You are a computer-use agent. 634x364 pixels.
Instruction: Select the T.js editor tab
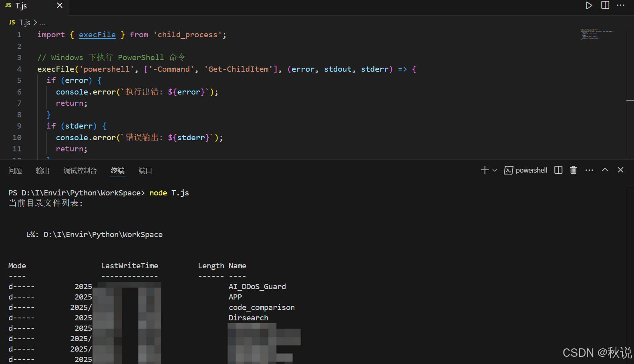(34, 6)
